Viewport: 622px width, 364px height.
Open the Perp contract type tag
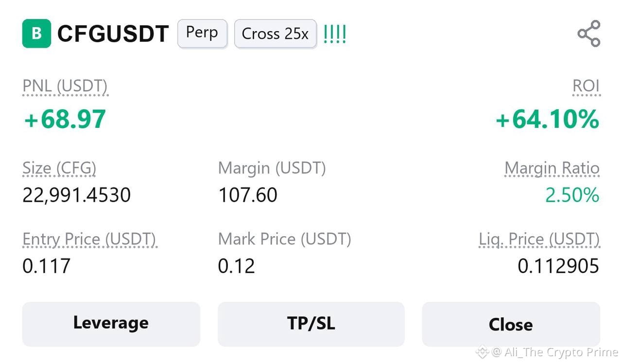point(202,34)
